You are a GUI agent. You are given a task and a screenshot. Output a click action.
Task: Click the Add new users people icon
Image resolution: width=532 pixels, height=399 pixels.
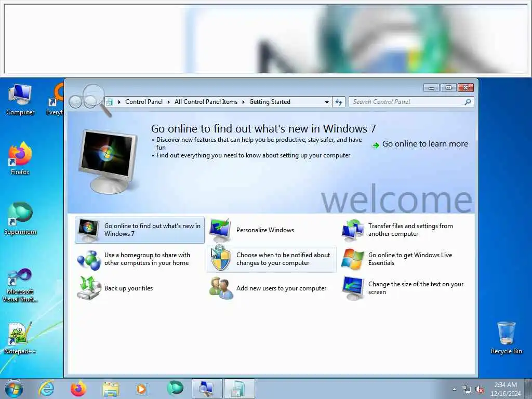(x=221, y=288)
